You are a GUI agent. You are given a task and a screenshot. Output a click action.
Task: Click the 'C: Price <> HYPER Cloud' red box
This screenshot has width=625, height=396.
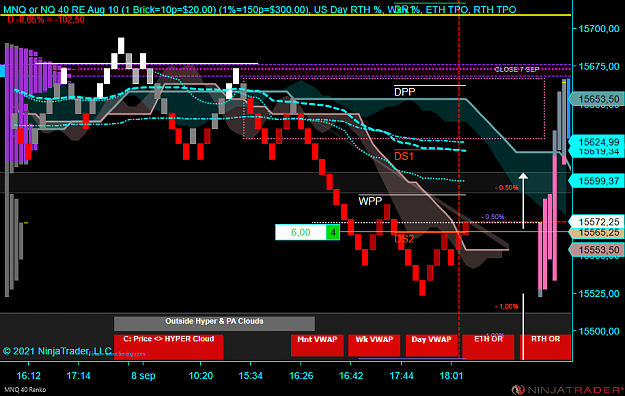click(168, 347)
